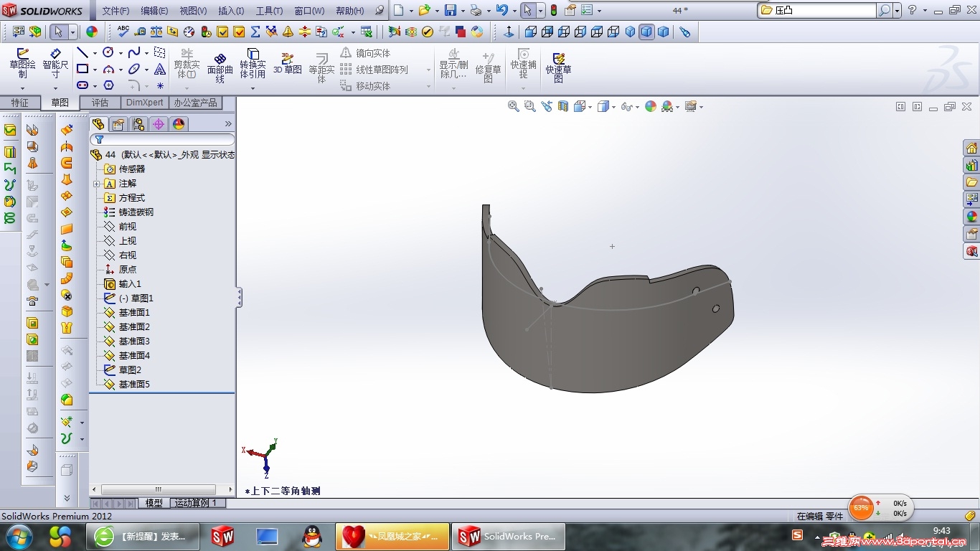Click the feature tree filter field

click(x=163, y=140)
